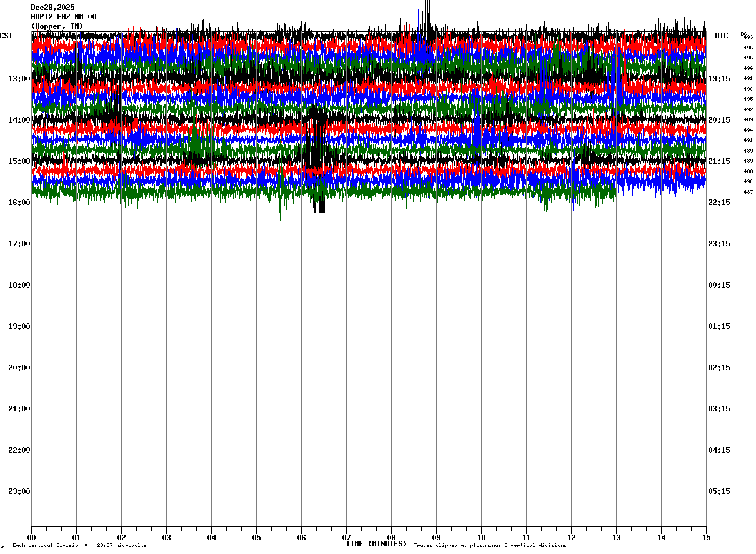Click the 19:15 UTC time label
756x554 pixels.
point(719,79)
